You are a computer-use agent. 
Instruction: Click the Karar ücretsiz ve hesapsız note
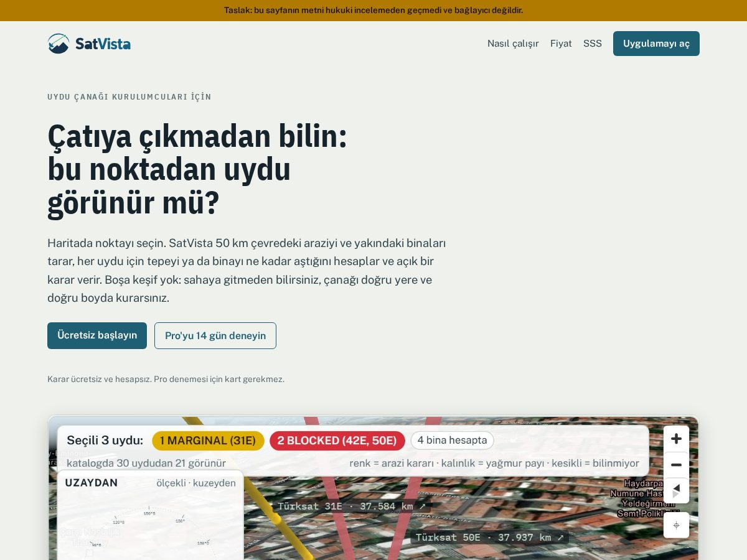(166, 379)
